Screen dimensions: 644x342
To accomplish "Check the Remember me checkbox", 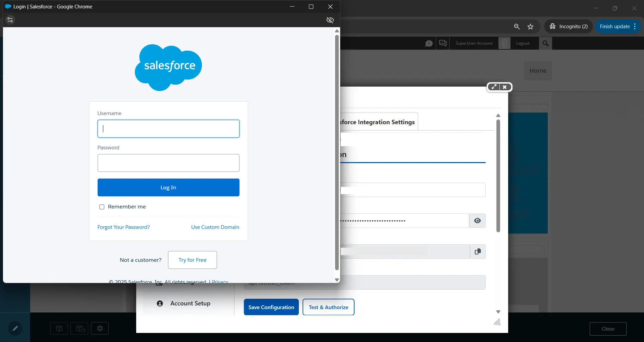I will pyautogui.click(x=102, y=207).
